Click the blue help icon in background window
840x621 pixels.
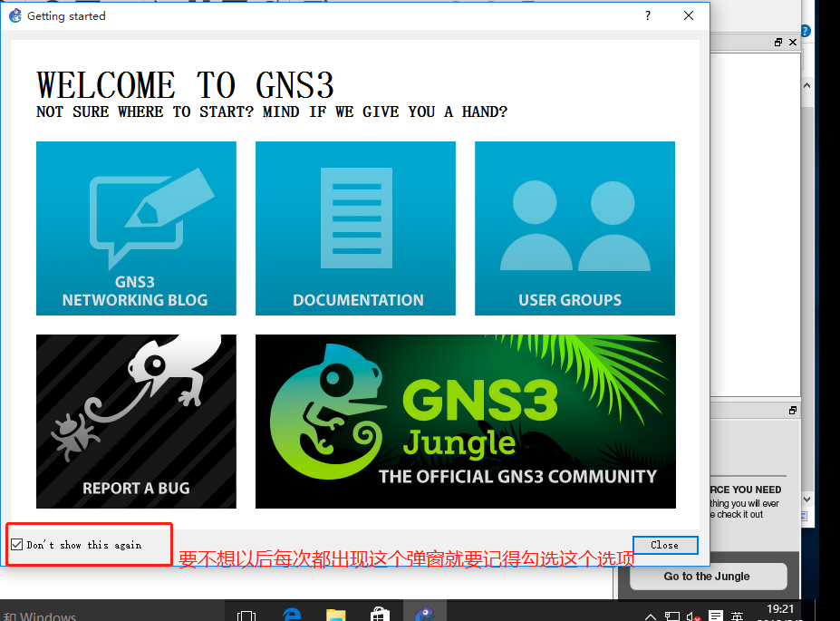pos(806,31)
